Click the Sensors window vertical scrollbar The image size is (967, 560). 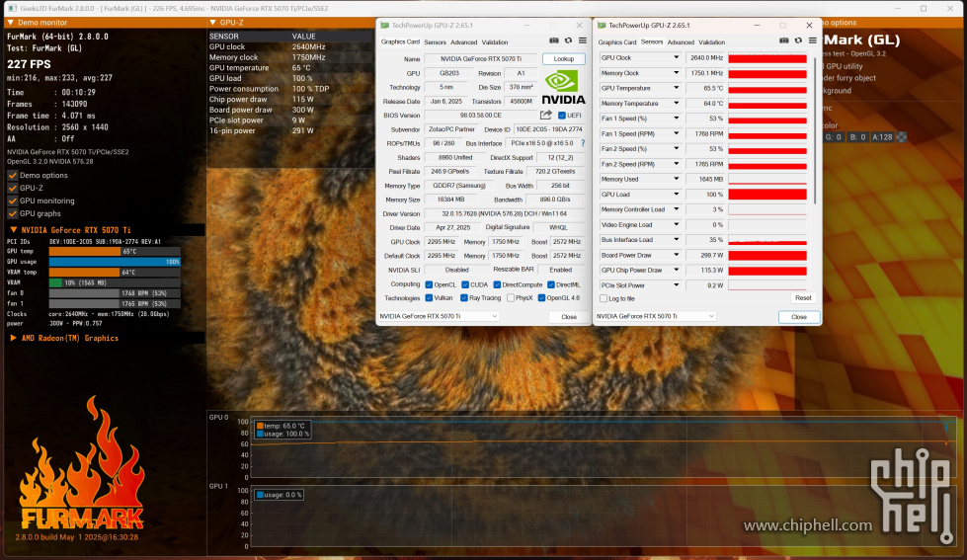tap(815, 130)
